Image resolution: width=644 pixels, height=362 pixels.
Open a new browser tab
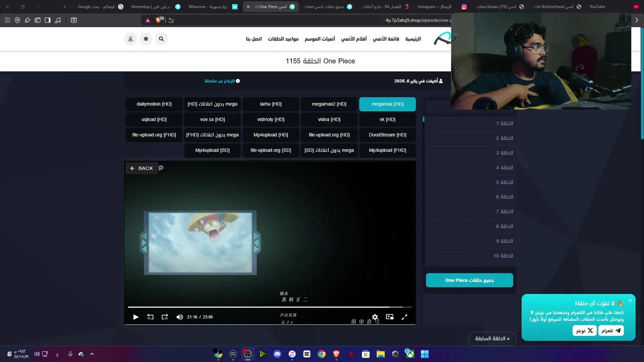64,7
